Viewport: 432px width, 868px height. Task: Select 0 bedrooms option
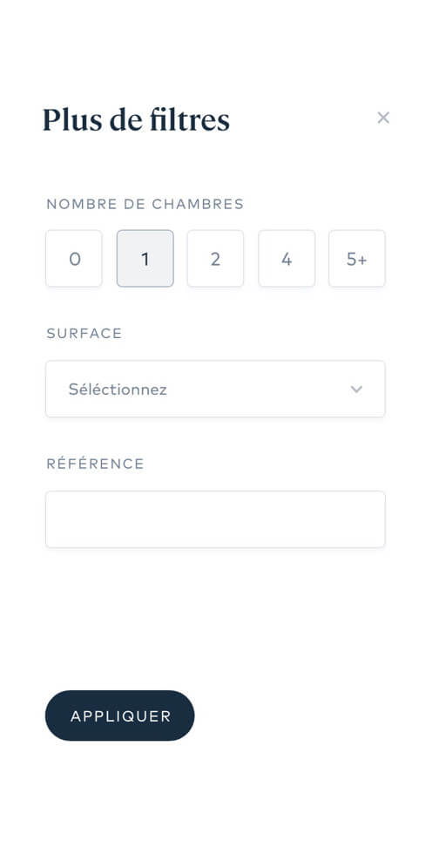pyautogui.click(x=74, y=259)
